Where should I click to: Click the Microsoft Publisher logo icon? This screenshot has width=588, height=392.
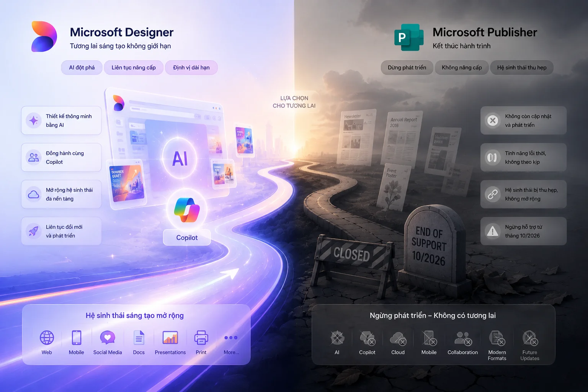pos(409,37)
